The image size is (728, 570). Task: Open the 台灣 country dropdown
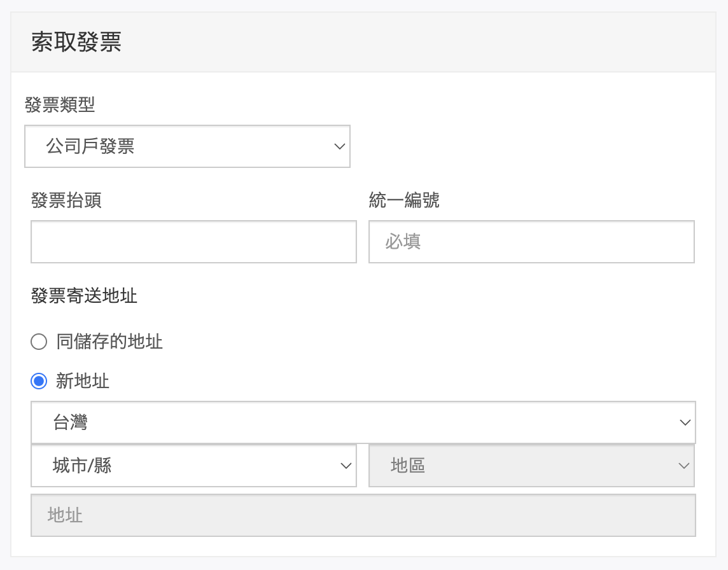(x=363, y=422)
